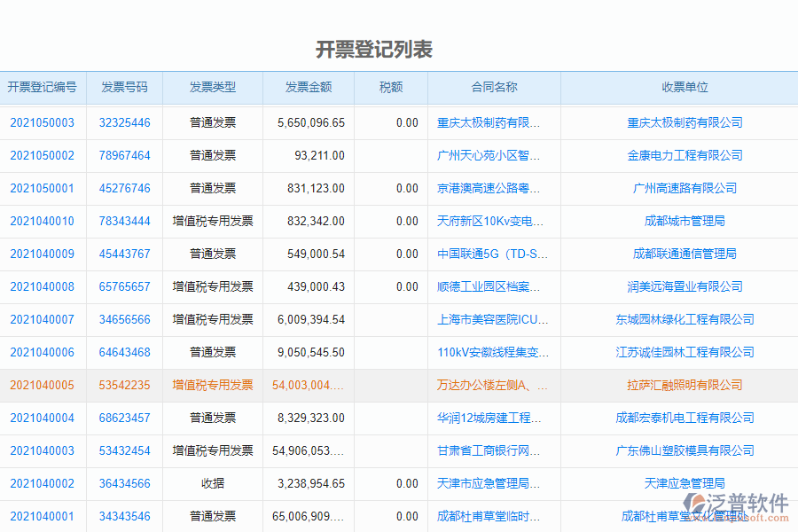Click the vertical scrollbar on the right
Image resolution: width=798 pixels, height=532 pixels.
[792, 266]
